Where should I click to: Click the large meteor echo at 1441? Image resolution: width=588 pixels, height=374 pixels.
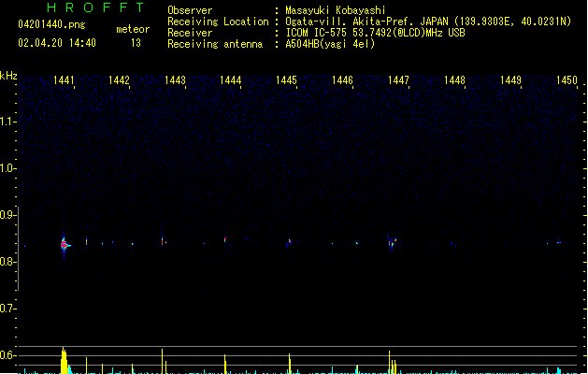[65, 245]
